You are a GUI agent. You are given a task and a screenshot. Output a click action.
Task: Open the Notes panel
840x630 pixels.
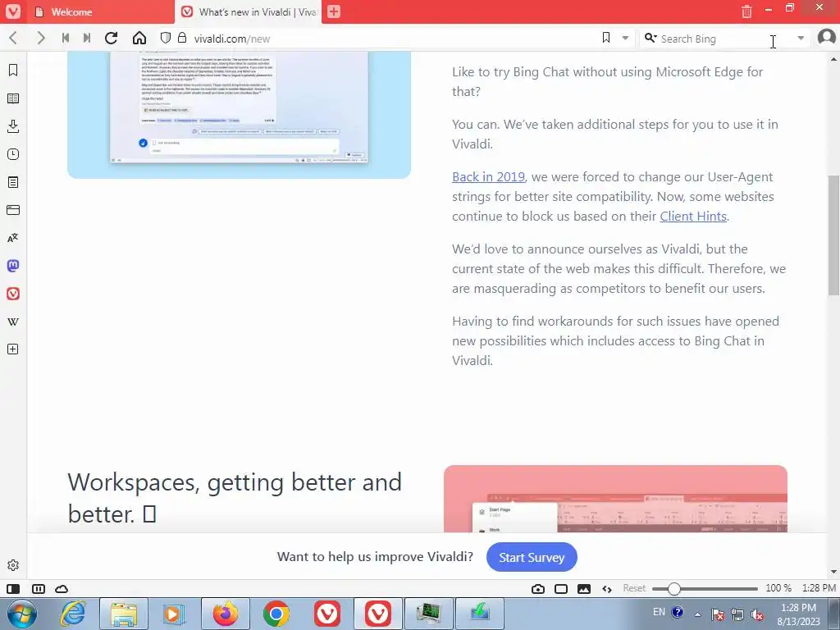click(13, 182)
